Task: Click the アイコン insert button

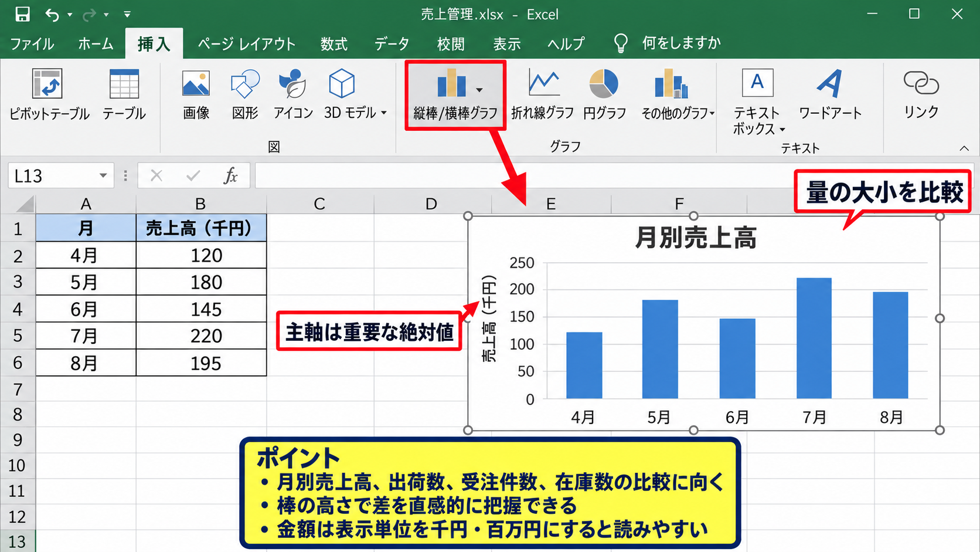Action: (x=293, y=95)
